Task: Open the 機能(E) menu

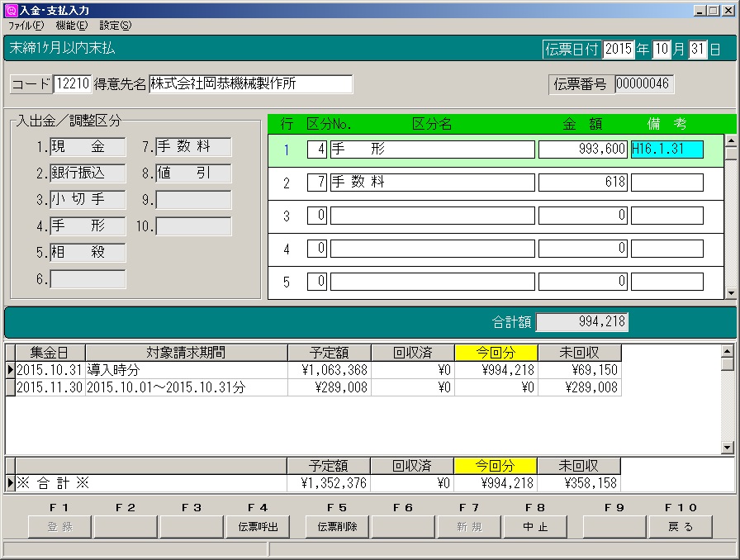Action: pyautogui.click(x=72, y=26)
